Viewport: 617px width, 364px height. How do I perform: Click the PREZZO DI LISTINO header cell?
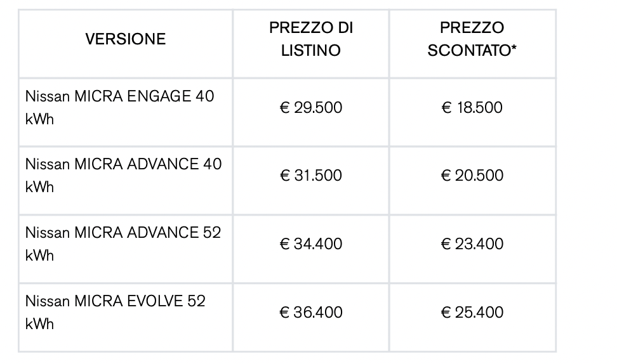(x=311, y=39)
